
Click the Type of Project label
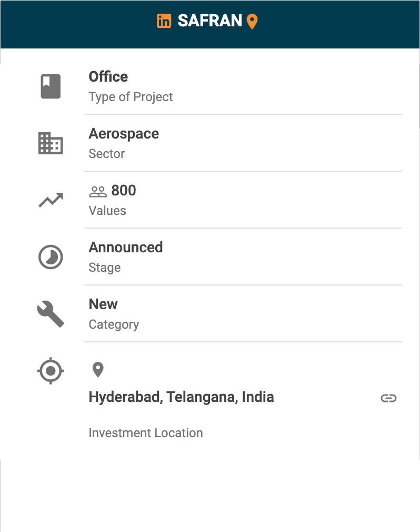click(131, 97)
